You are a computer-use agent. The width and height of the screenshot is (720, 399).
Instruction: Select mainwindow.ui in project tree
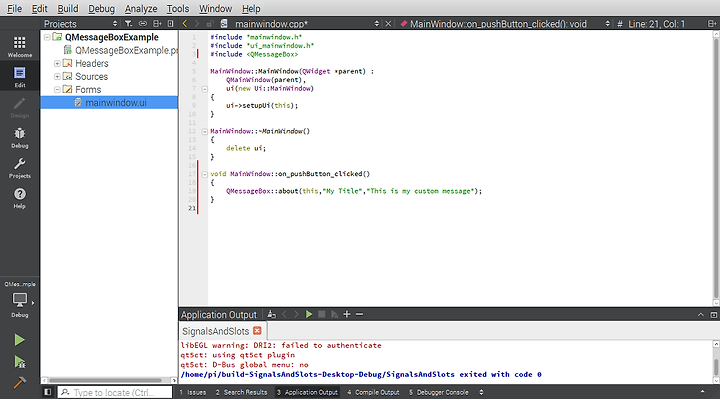[109, 102]
